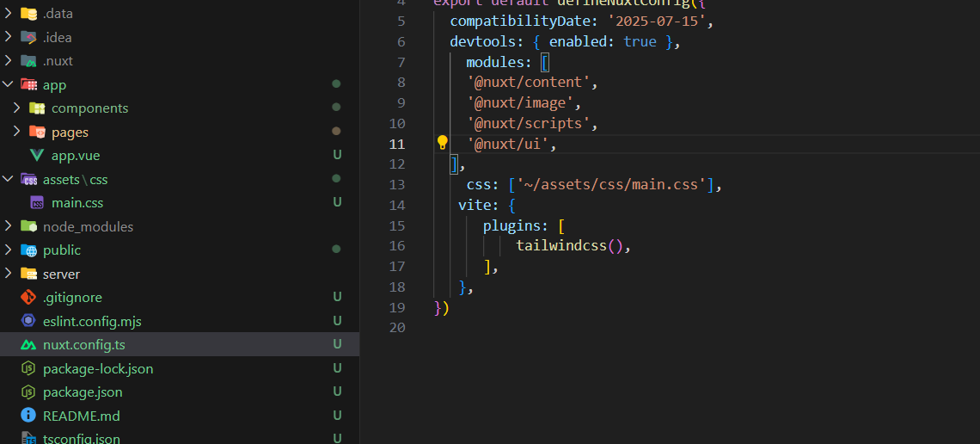Click the info icon of README.md
Image resolution: width=980 pixels, height=444 pixels.
click(x=28, y=416)
